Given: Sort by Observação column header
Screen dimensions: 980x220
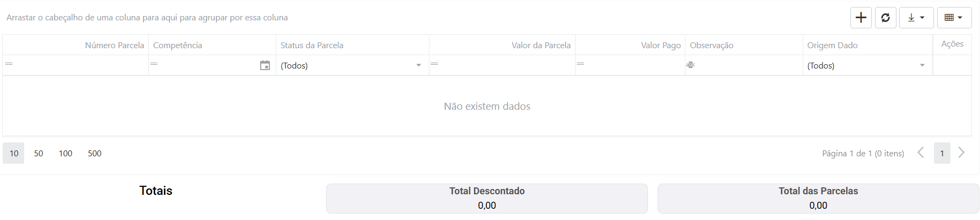Looking at the screenshot, I should (712, 45).
